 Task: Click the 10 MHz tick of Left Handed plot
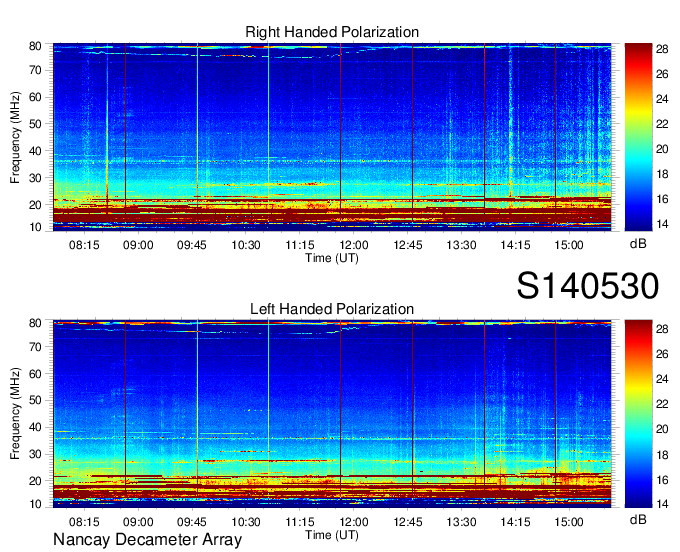[x=35, y=504]
